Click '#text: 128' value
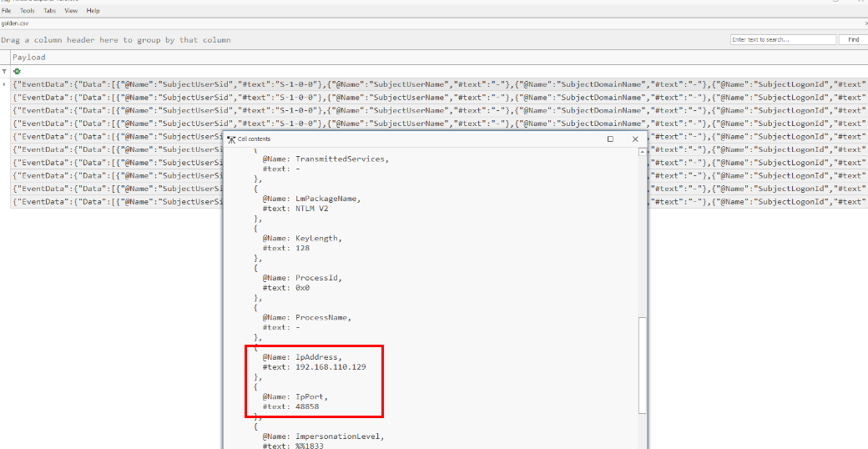 [285, 249]
